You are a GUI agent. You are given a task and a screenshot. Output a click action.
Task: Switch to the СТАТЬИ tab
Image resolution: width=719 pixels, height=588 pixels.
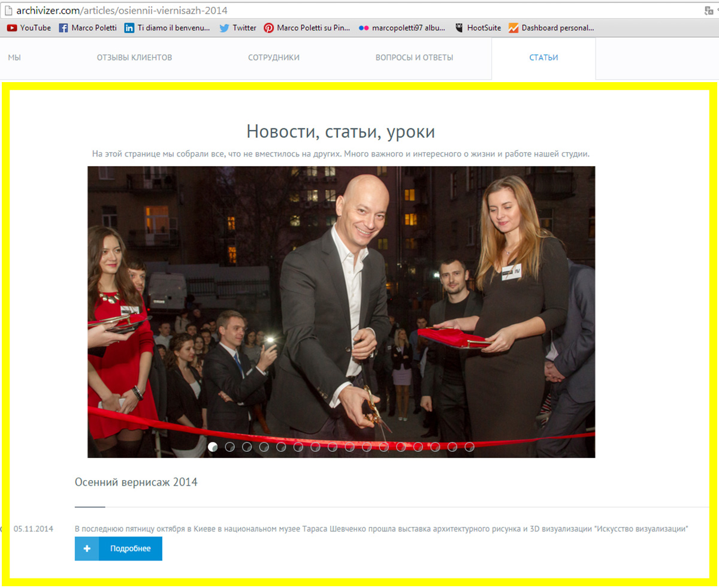[x=543, y=58]
